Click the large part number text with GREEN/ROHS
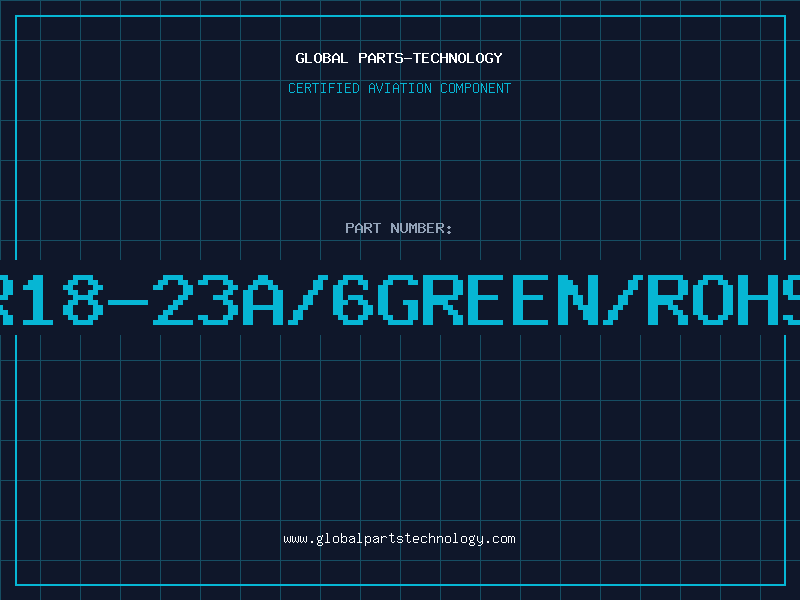This screenshot has width=800, height=600. click(x=400, y=299)
